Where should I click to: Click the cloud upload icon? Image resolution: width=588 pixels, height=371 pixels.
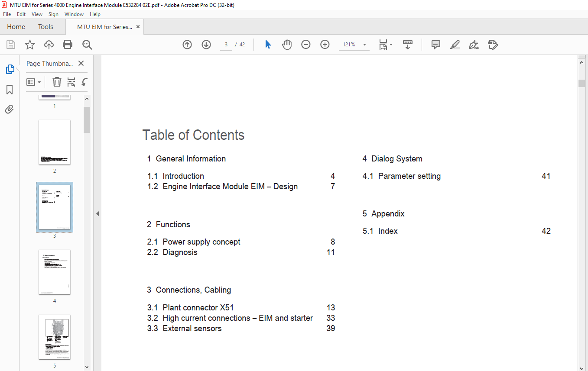49,45
